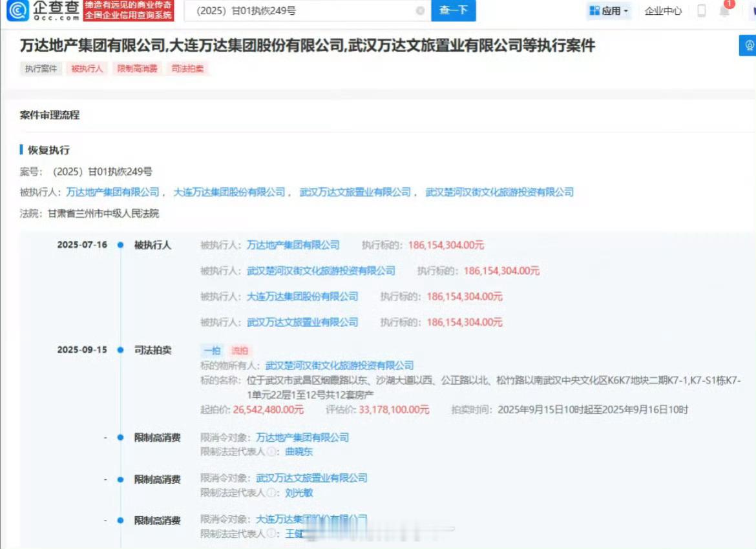The height and width of the screenshot is (549, 756).
Task: Click the info icon beside 刘光敏's 限制法定代表人 label
Action: tap(271, 493)
